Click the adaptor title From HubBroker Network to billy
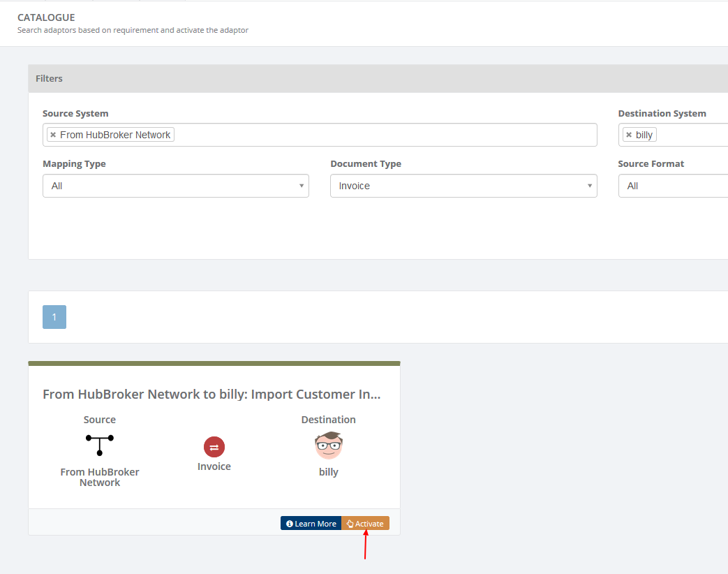 (211, 395)
